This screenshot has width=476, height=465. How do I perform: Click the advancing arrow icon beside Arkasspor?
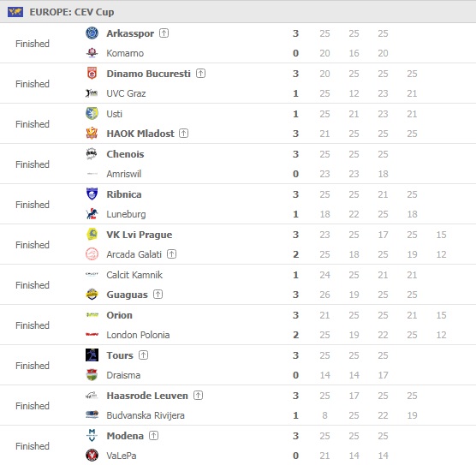(x=164, y=33)
